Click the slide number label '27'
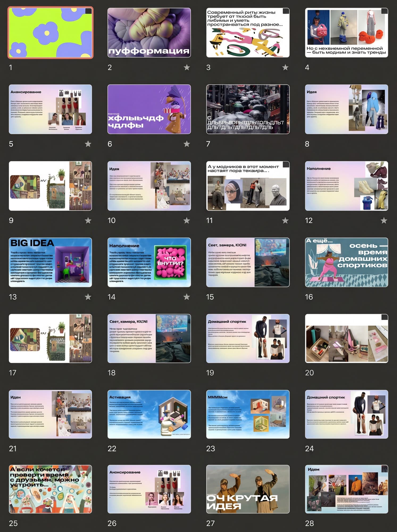Image resolution: width=397 pixels, height=532 pixels. click(x=211, y=523)
